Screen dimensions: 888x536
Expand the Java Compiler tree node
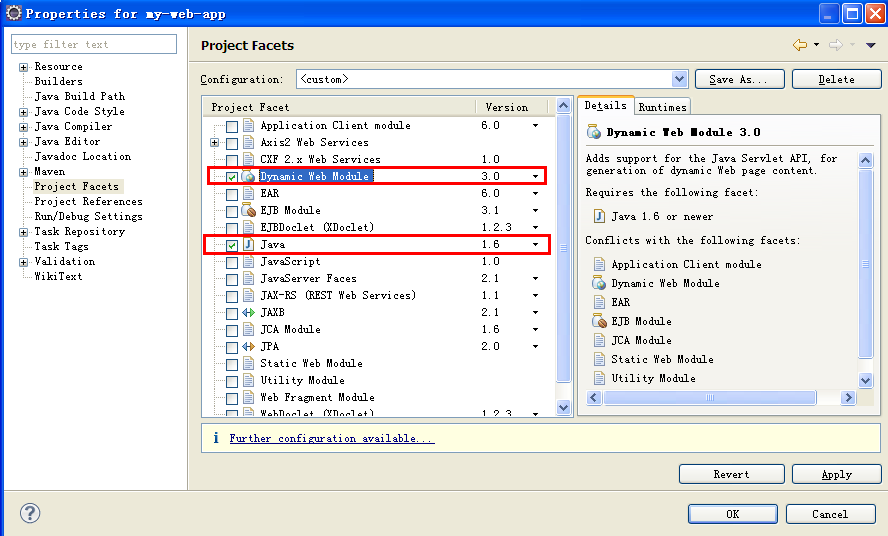(x=23, y=127)
